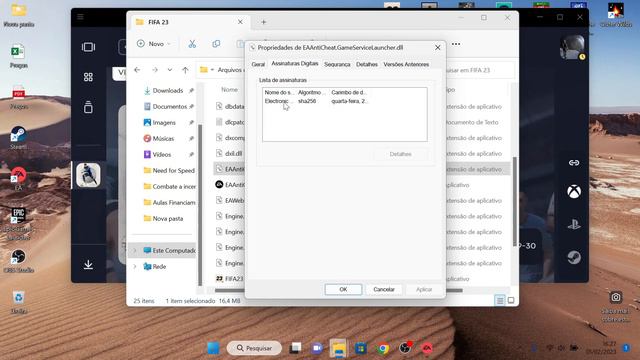The height and width of the screenshot is (360, 640).
Task: Expand the Rede tree node
Action: [x=135, y=267]
